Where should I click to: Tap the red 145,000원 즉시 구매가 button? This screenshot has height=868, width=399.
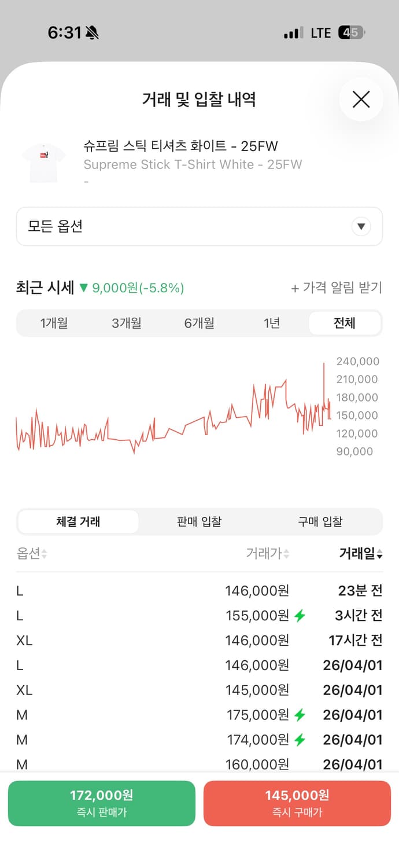[297, 803]
